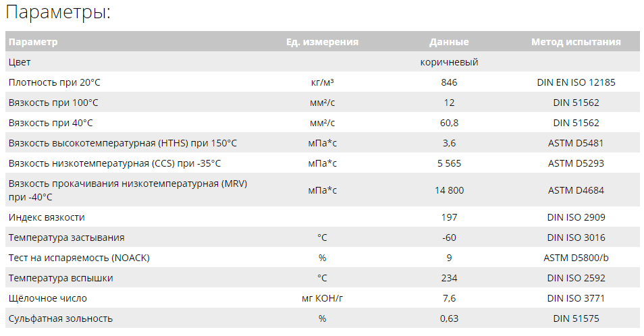Select the "Сульфатная зольность" row label
The width and height of the screenshot is (644, 336).
click(61, 318)
